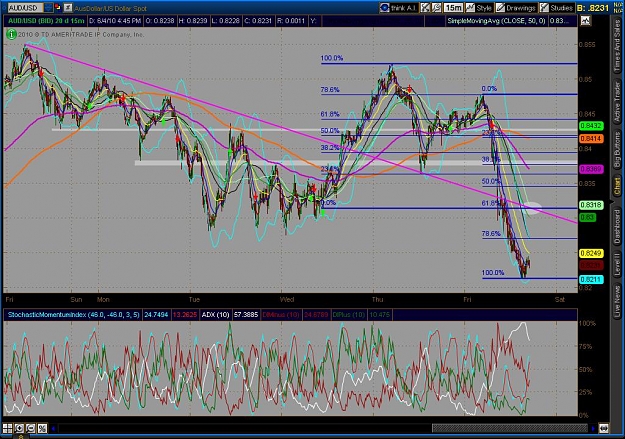This screenshot has width=625, height=439.
Task: Click the ADX (10) study label
Action: pyautogui.click(x=215, y=315)
